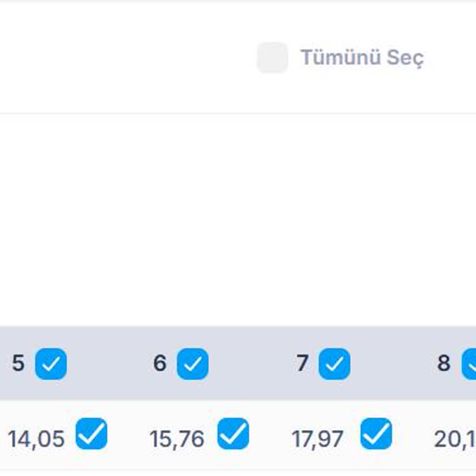Uncheck the column 6 header checkbox
The height and width of the screenshot is (476, 476).
pyautogui.click(x=193, y=364)
